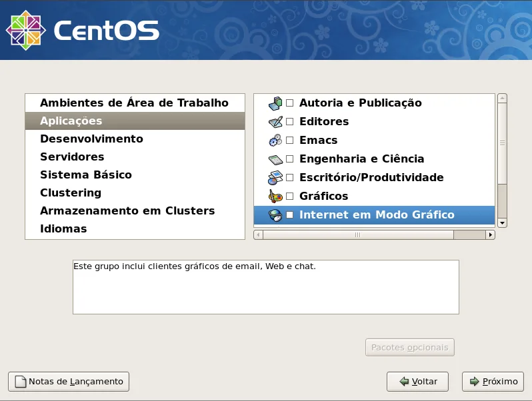The image size is (532, 401).
Task: Click the Engenharia e Ciência calculator icon
Action: [x=275, y=159]
